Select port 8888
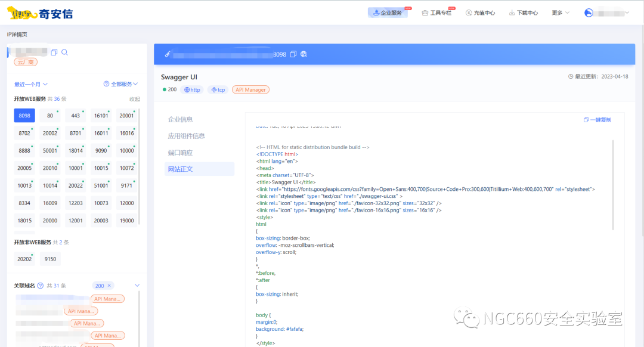 tap(24, 150)
